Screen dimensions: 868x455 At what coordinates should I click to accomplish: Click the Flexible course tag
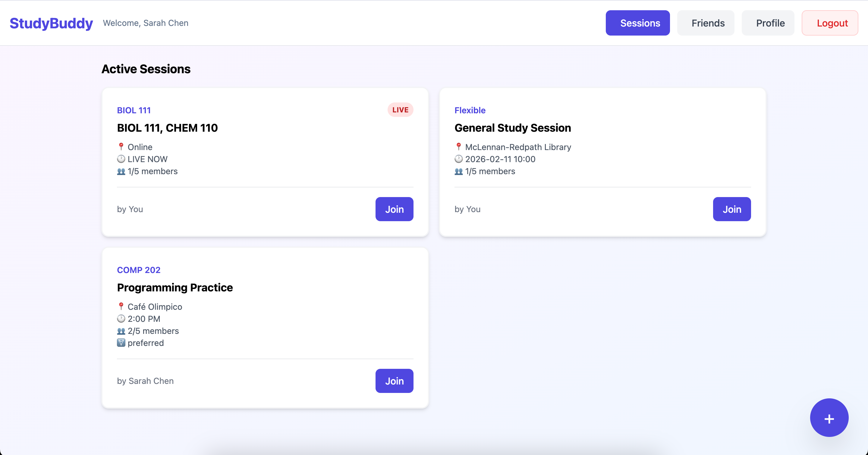click(x=470, y=110)
